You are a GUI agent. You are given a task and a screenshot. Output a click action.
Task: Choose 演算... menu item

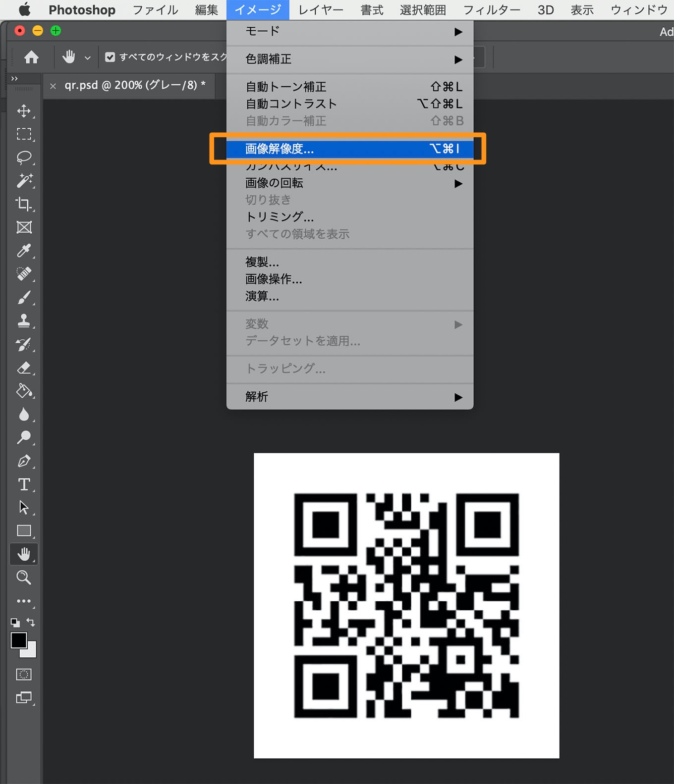click(x=350, y=296)
